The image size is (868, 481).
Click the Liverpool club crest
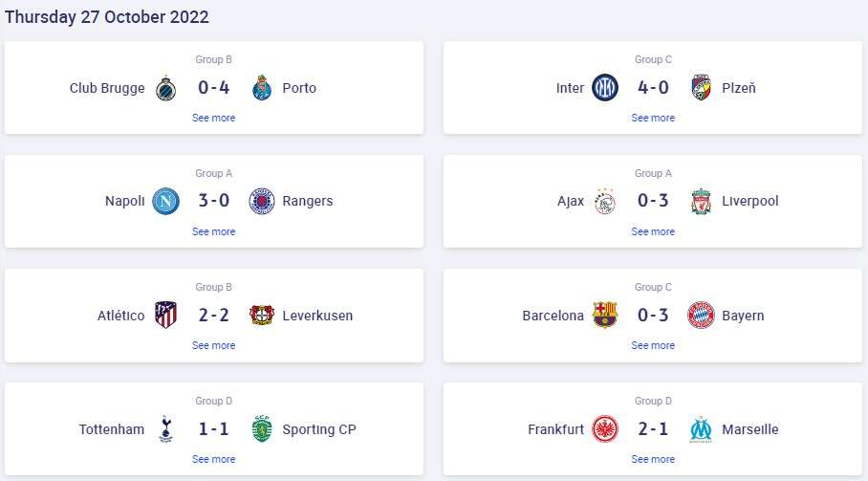tap(701, 201)
